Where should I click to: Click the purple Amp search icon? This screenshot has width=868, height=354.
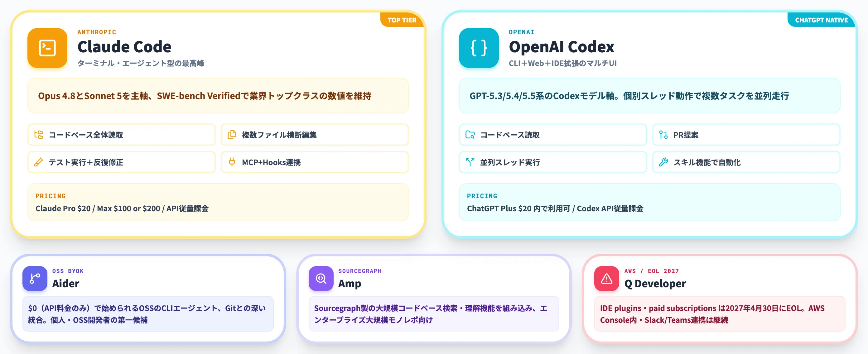point(321,279)
